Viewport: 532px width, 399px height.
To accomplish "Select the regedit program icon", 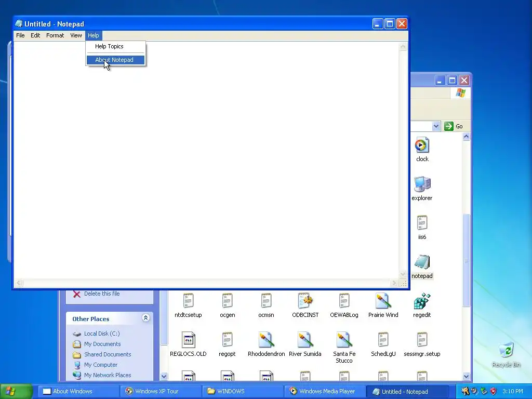I will 422,301.
